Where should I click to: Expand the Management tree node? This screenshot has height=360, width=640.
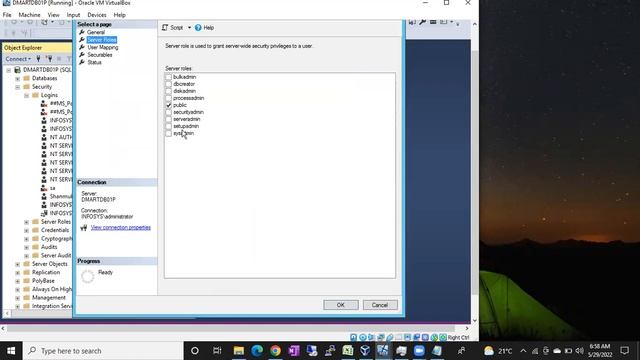pyautogui.click(x=18, y=298)
